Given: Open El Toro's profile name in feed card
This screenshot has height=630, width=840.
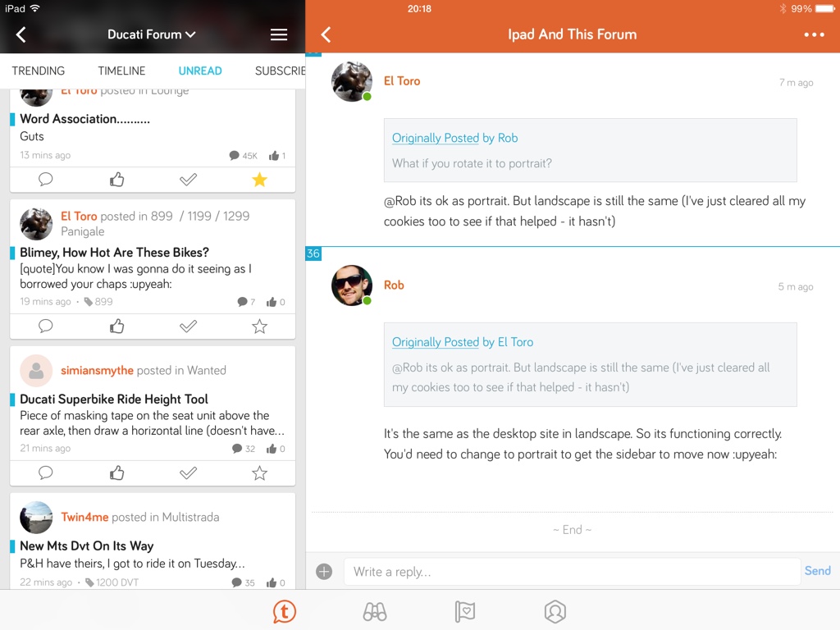Looking at the screenshot, I should (x=79, y=216).
